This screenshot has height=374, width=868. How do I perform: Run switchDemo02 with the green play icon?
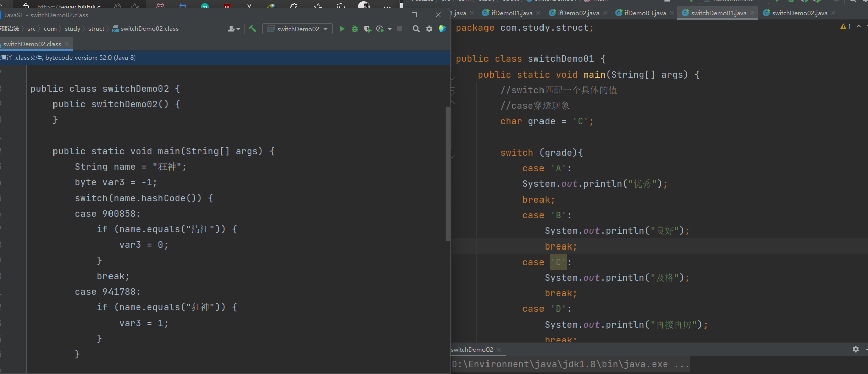click(x=342, y=29)
